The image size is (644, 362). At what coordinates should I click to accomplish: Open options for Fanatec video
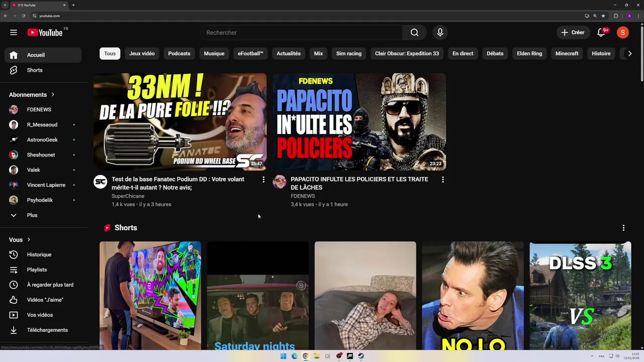[263, 179]
